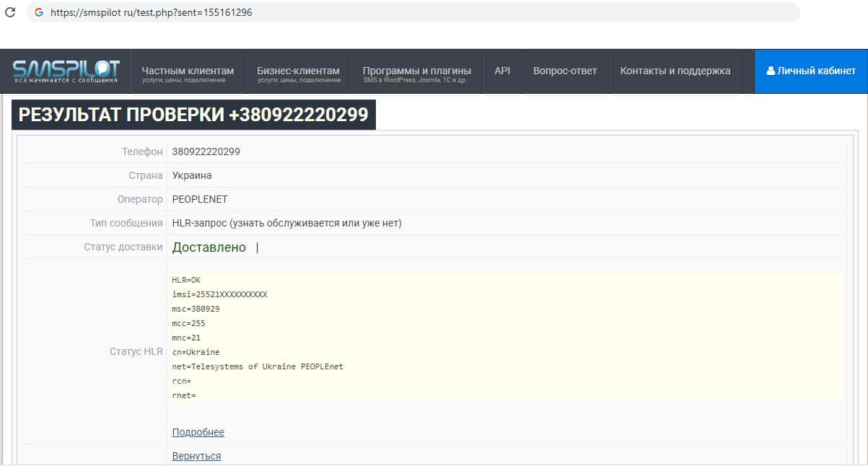Open Контакты и поддержка page

coord(675,71)
